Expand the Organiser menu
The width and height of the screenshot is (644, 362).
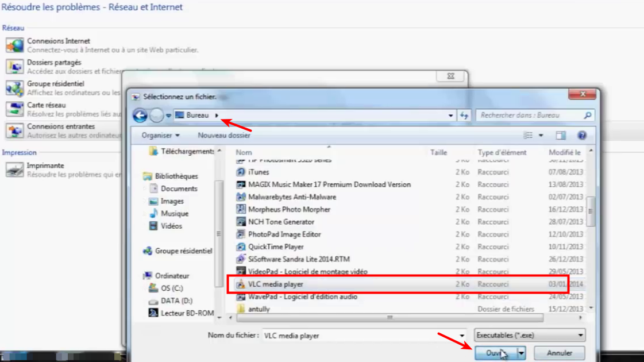(x=160, y=136)
